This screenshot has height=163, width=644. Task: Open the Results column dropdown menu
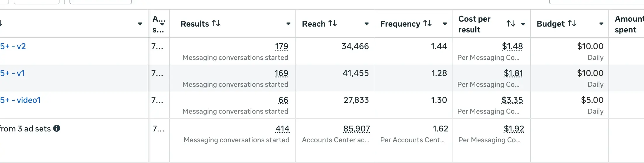point(288,24)
